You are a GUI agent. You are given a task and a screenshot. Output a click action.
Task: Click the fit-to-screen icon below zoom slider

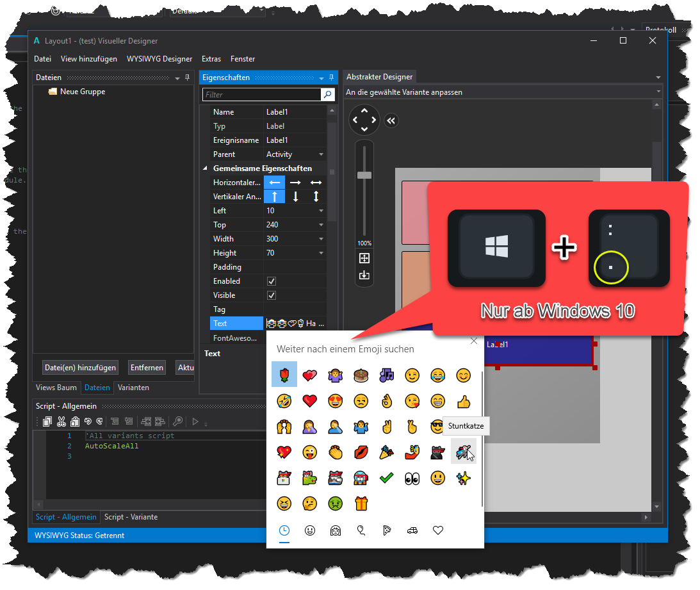tap(364, 258)
